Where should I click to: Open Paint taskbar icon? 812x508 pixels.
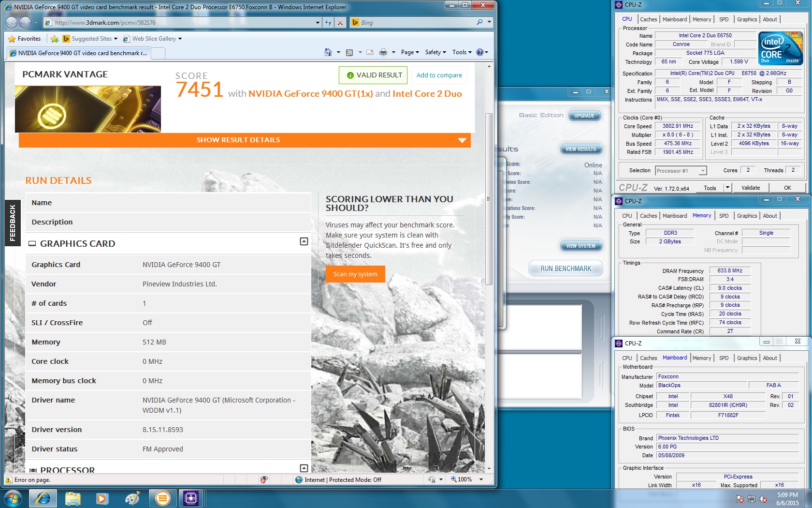pyautogui.click(x=132, y=498)
